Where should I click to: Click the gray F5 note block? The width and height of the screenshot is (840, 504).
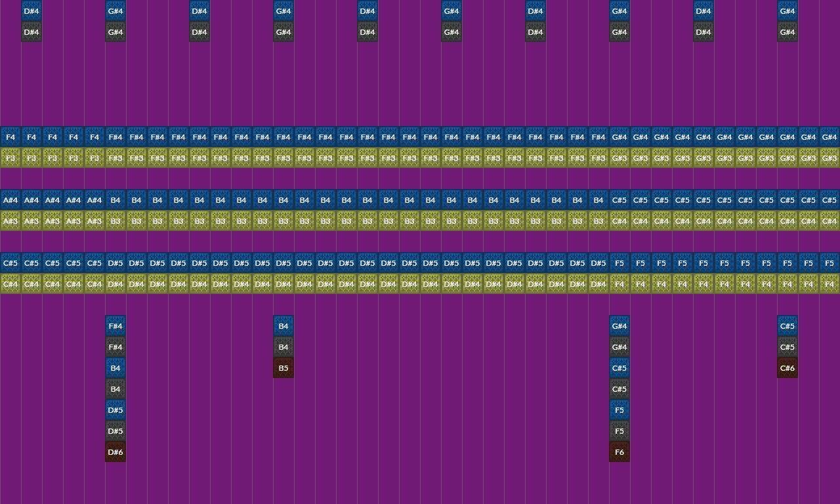[619, 430]
